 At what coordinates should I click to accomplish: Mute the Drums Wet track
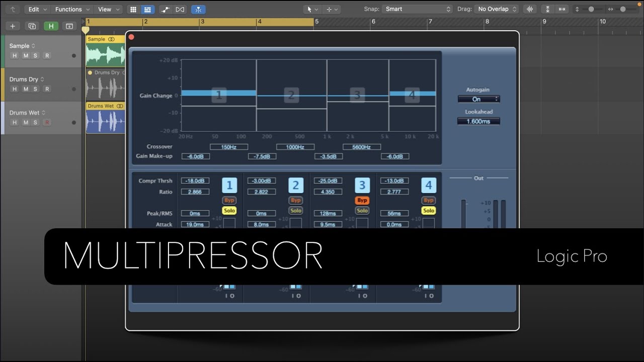pyautogui.click(x=25, y=122)
